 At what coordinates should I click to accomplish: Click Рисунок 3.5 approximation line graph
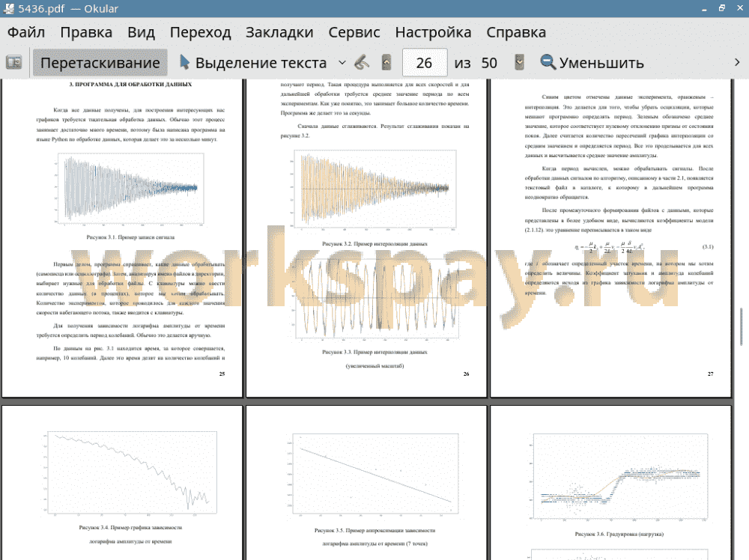[x=375, y=475]
